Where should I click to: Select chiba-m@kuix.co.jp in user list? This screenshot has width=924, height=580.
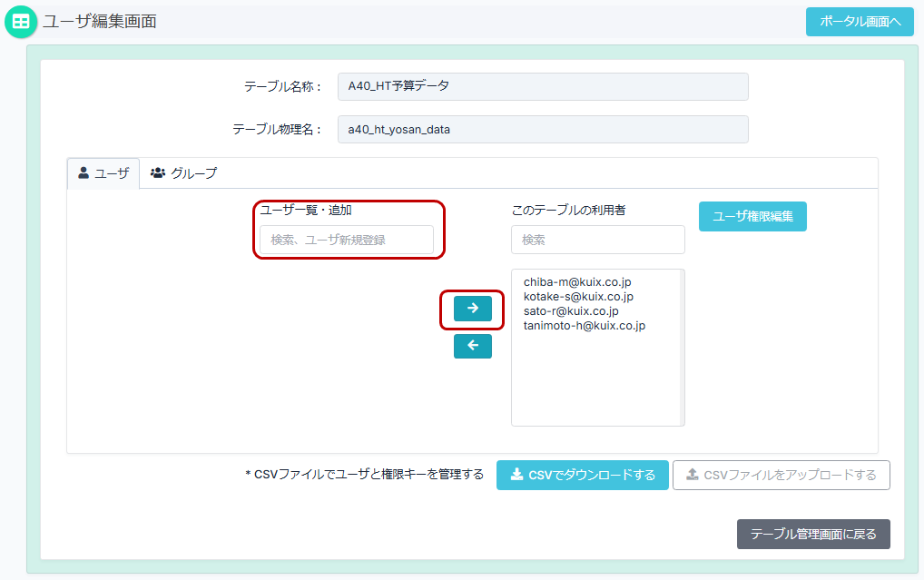click(x=576, y=282)
